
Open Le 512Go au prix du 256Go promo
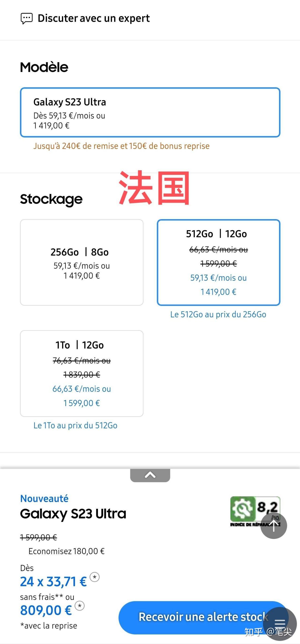point(218,314)
